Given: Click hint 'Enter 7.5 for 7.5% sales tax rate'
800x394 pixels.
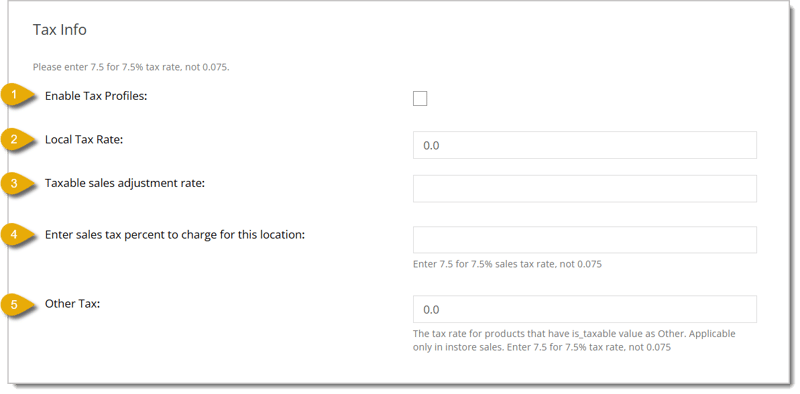Looking at the screenshot, I should [507, 264].
